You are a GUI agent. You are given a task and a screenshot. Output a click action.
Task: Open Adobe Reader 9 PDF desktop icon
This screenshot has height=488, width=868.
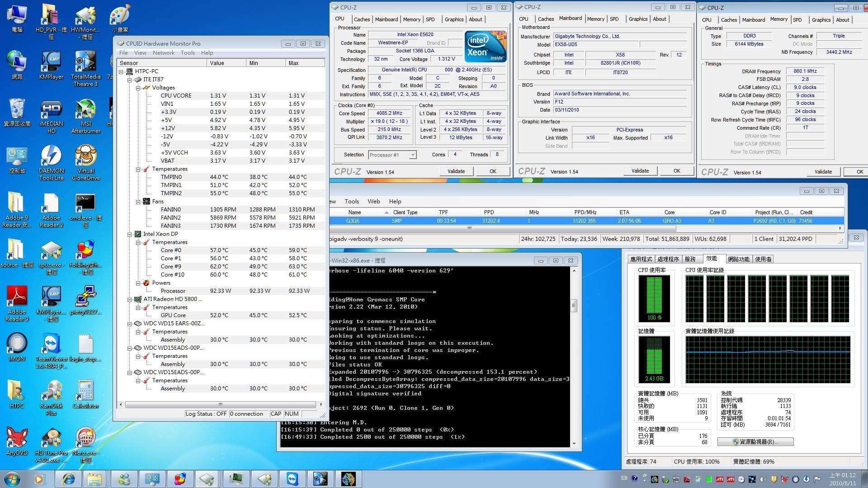click(17, 304)
